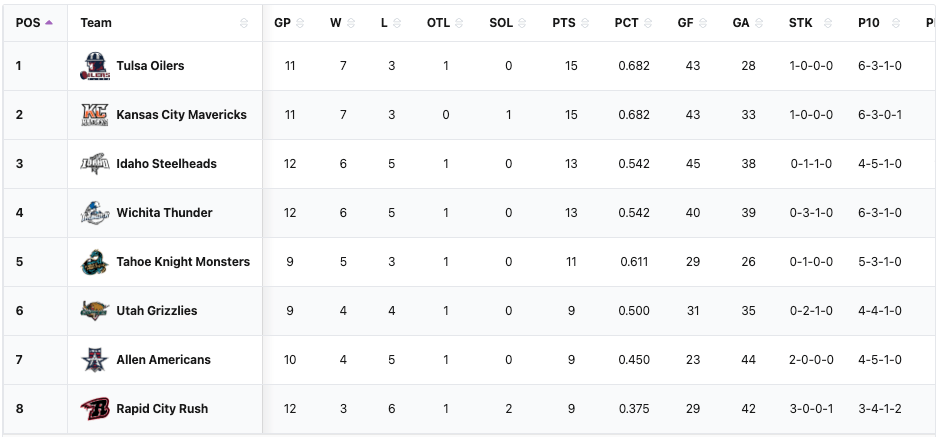Viewport: 941px width, 437px height.
Task: Open the Tahoe Knight Monsters link
Action: click(183, 262)
